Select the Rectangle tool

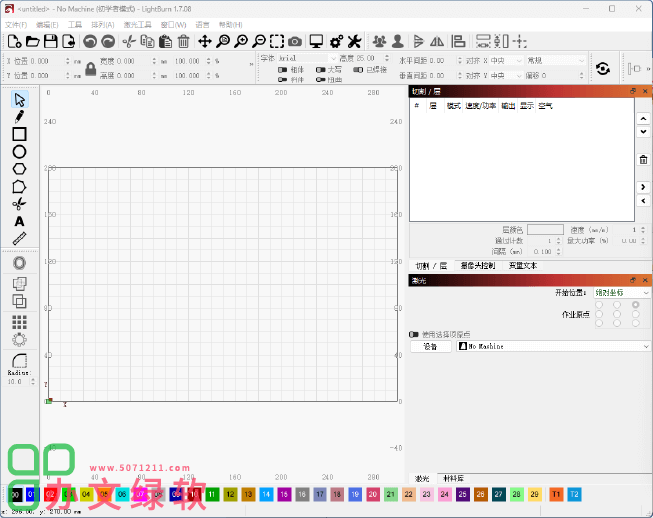(19, 134)
